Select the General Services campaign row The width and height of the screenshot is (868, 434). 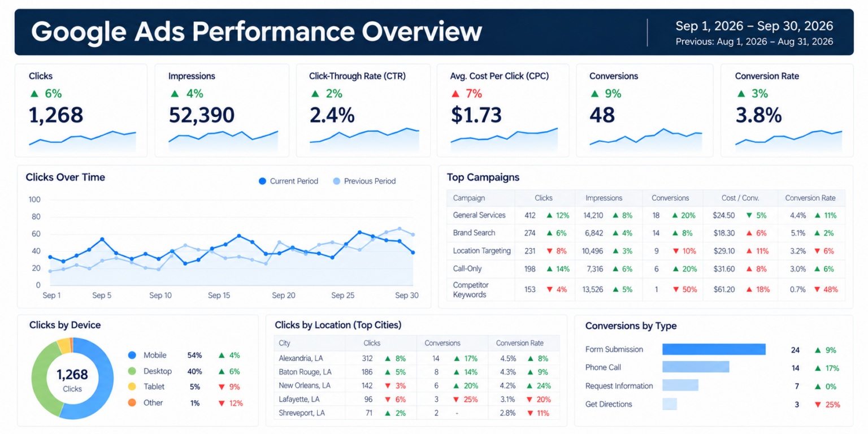coord(646,215)
